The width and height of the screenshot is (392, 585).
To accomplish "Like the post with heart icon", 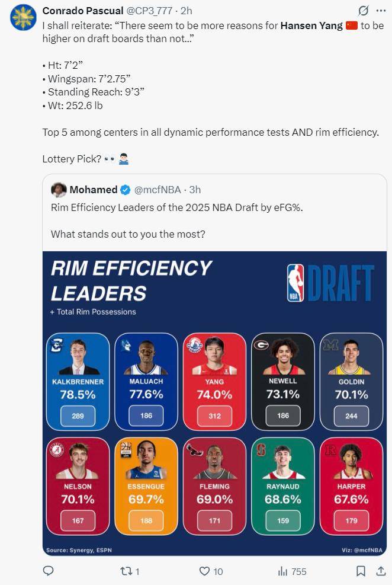I will pyautogui.click(x=204, y=571).
